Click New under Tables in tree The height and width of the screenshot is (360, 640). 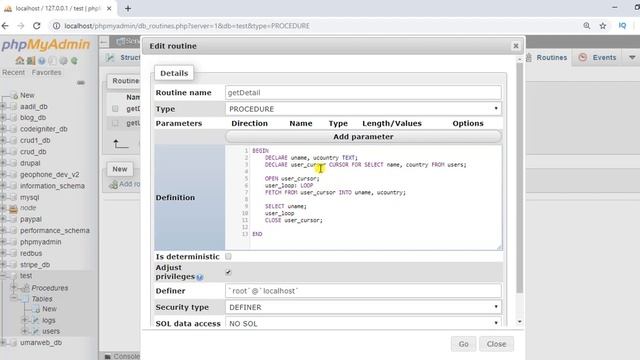pos(49,309)
